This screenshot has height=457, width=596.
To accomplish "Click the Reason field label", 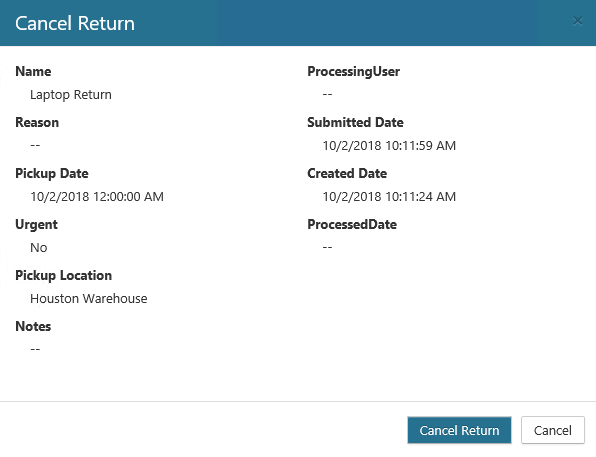I will tap(37, 122).
